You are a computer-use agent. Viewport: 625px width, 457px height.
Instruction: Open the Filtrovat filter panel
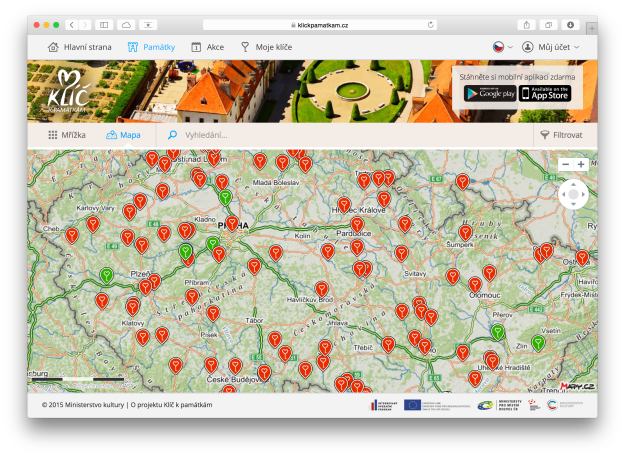[561, 135]
